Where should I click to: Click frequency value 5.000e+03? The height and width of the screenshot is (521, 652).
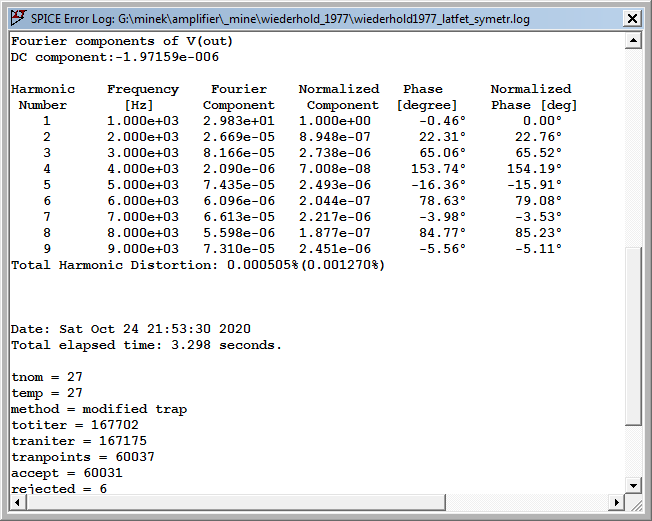tap(143, 185)
